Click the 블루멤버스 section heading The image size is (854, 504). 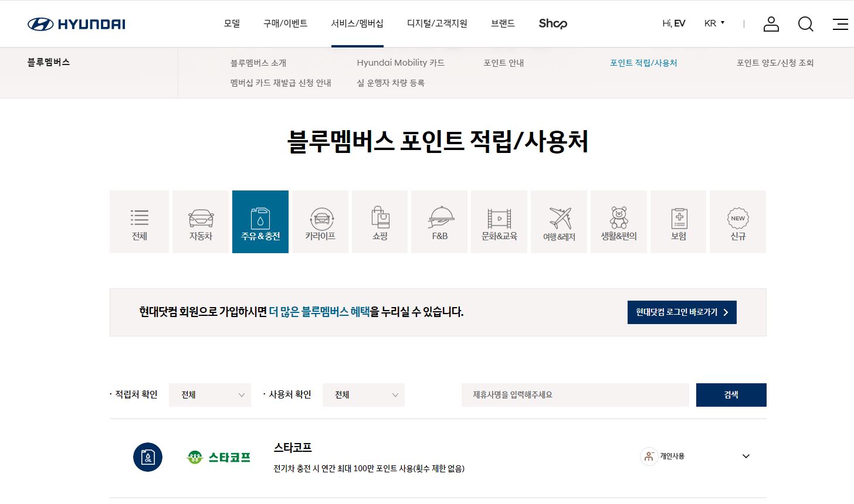pos(49,62)
